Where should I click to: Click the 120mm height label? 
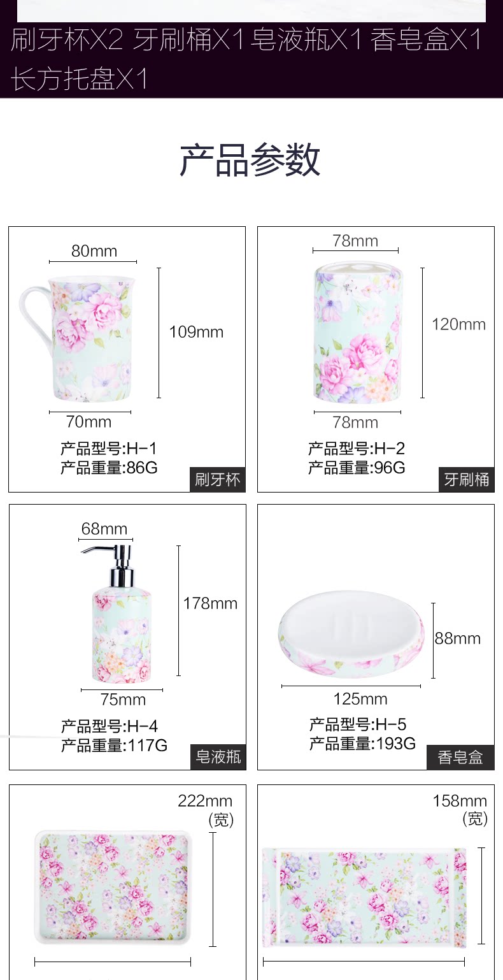coord(458,324)
